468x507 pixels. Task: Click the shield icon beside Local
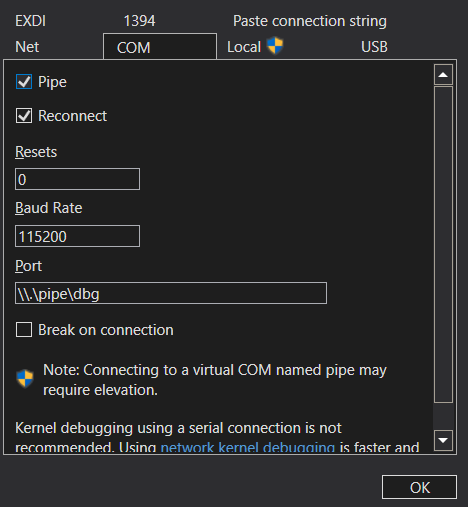[x=275, y=45]
